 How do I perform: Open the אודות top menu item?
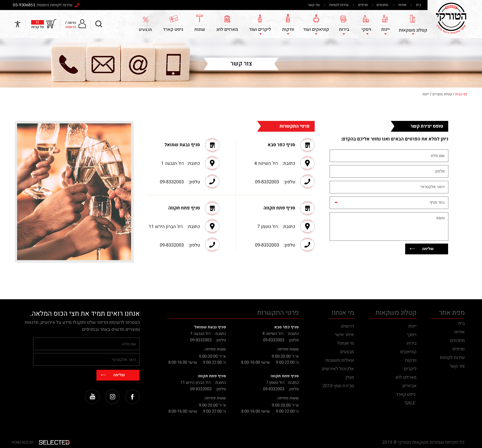(402, 5)
